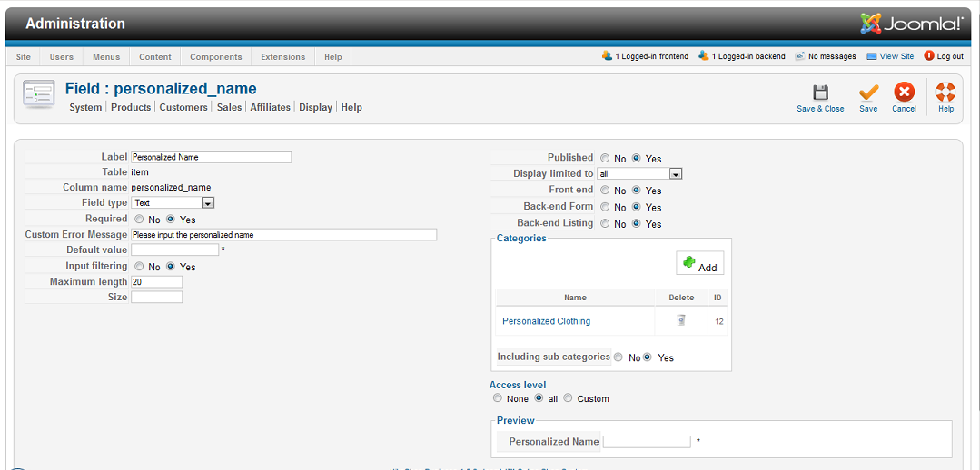
Task: Open the Products submenu
Action: pos(131,107)
